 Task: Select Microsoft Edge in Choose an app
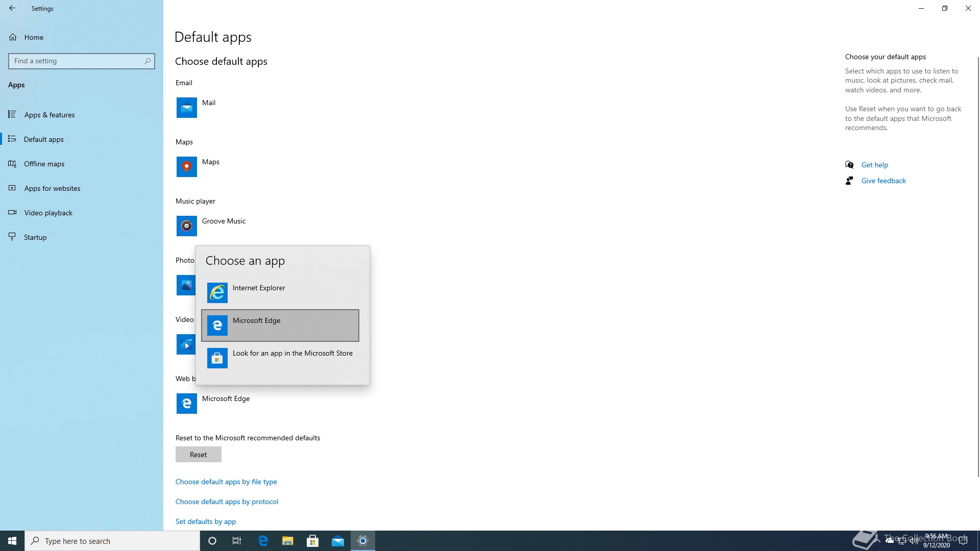280,325
